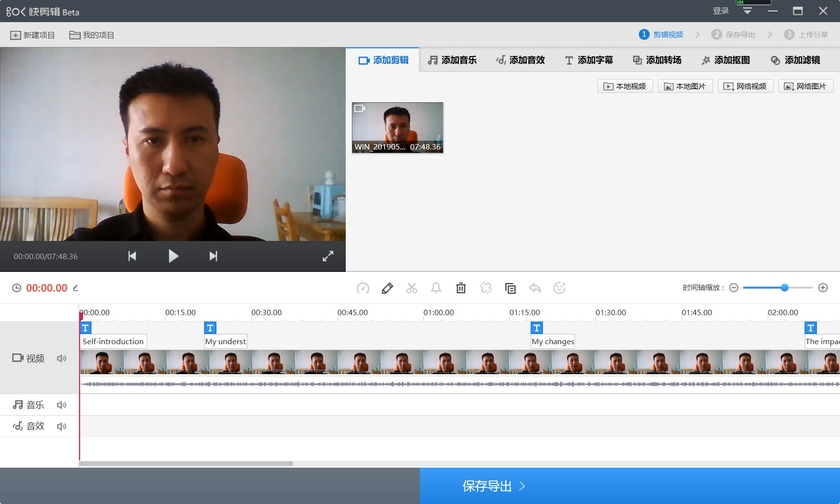Open fullscreen preview with expand icon

tap(328, 256)
